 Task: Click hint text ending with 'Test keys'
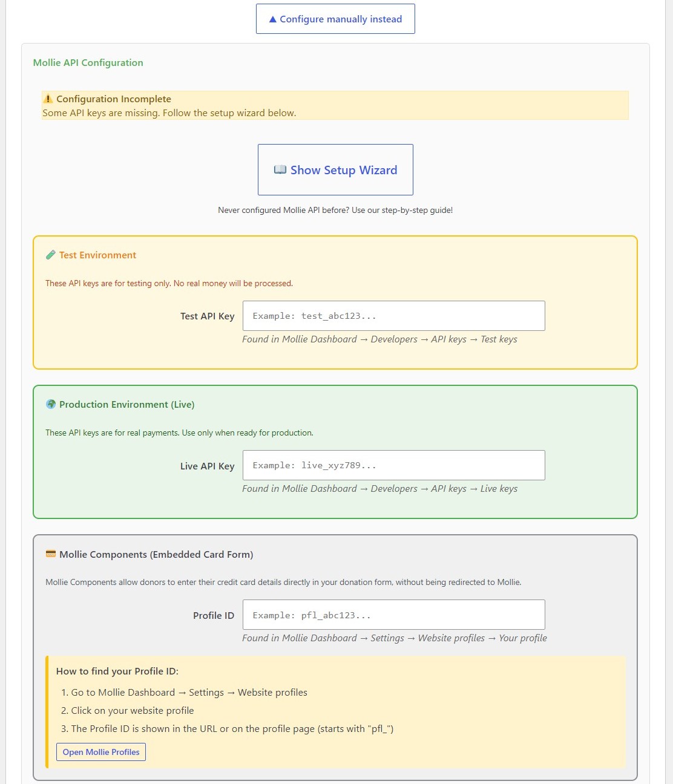click(379, 339)
